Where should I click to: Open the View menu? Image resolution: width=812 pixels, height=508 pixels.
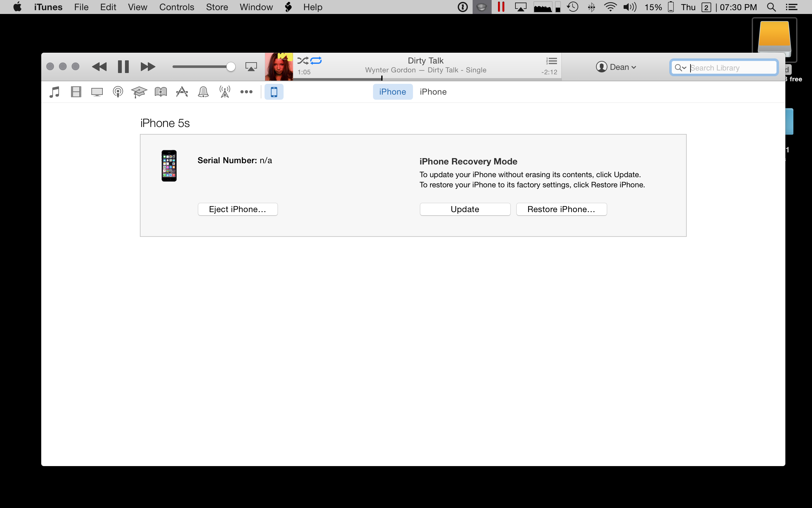click(138, 7)
